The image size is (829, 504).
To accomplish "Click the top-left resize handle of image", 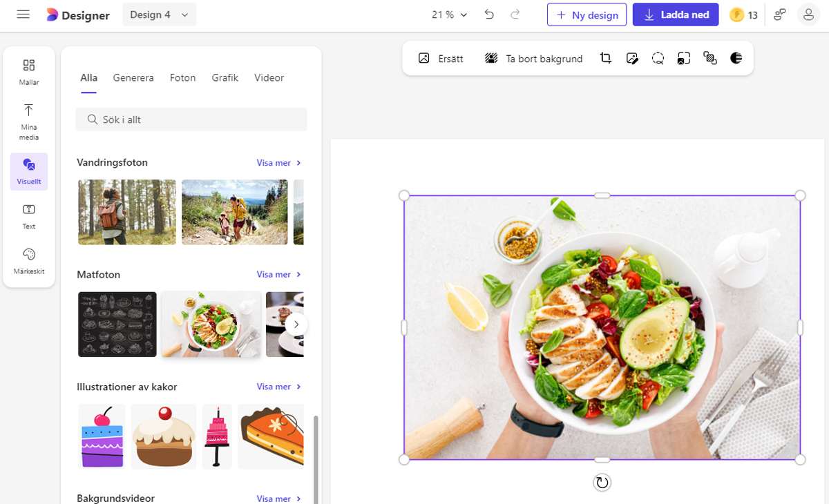I will 404,195.
